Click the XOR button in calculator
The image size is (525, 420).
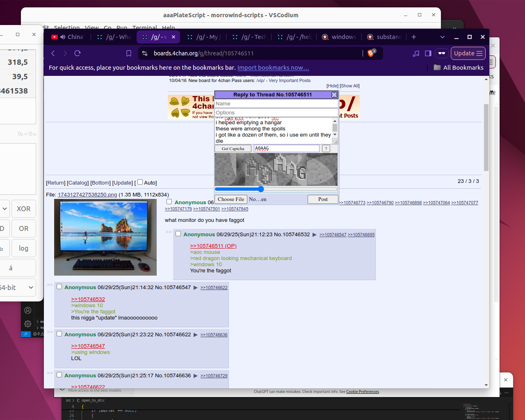tap(23, 209)
